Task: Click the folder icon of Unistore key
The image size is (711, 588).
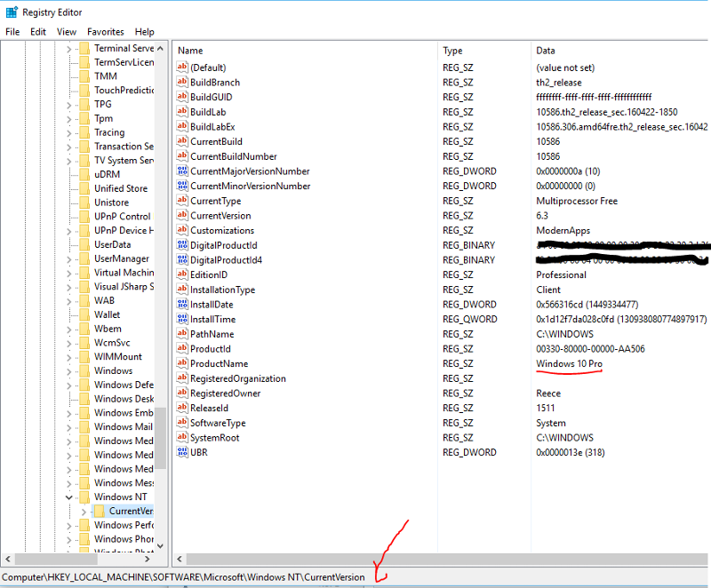Action: click(84, 203)
